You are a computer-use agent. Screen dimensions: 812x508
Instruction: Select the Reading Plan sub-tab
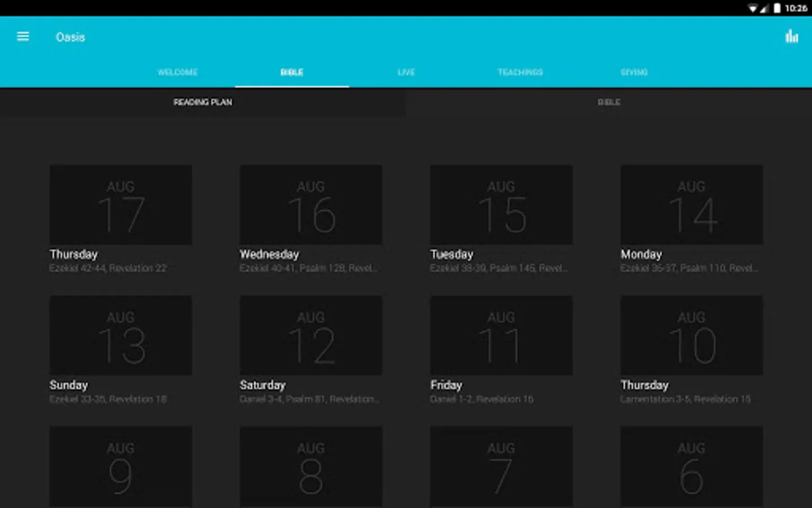[203, 102]
